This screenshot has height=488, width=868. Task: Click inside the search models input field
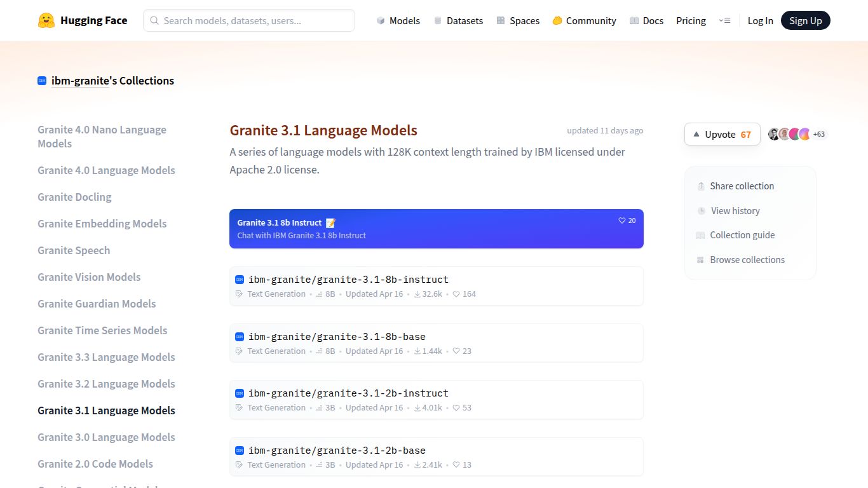[248, 20]
